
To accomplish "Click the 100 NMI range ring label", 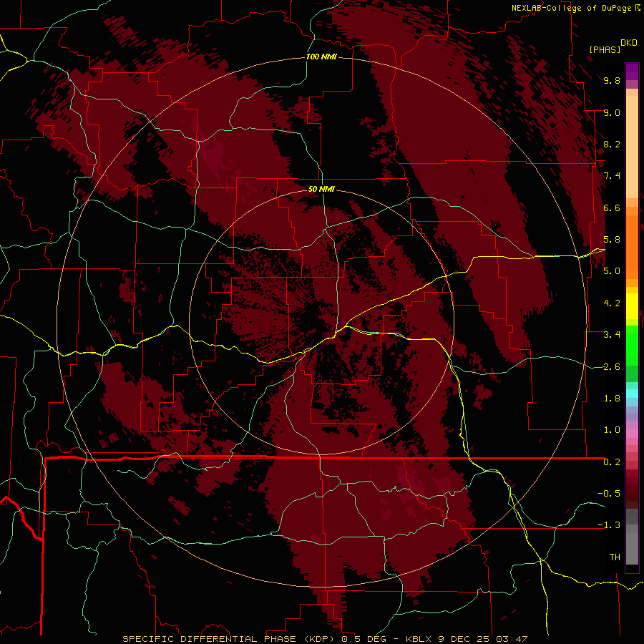I will coord(321,57).
